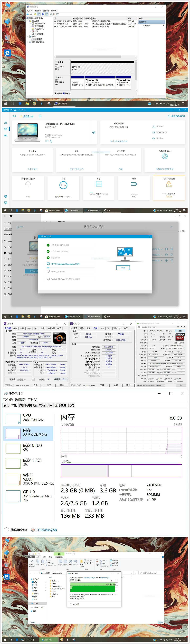Open 软件和驱动程序 cloud download icon
Screen dimensions: 190x644
tap(28, 184)
